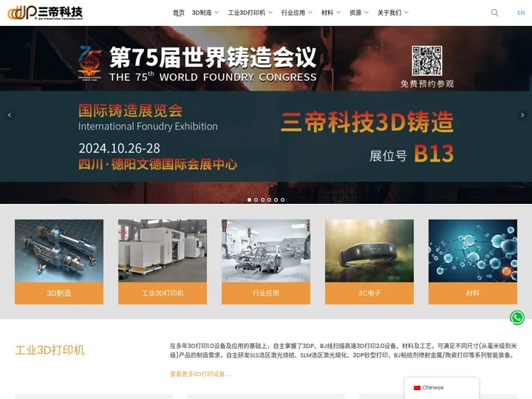The image size is (532, 399).
Task: Click the China flag icon
Action: (417, 387)
